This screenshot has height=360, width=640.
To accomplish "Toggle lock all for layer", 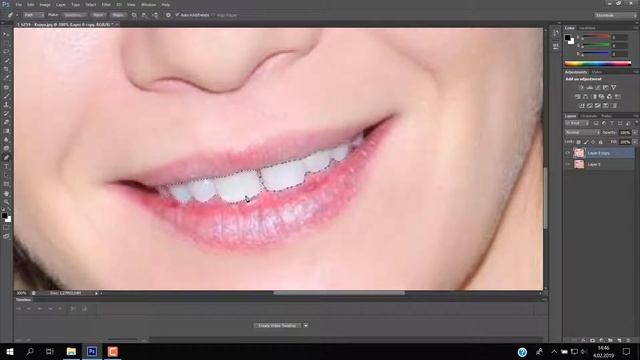I will coord(600,142).
